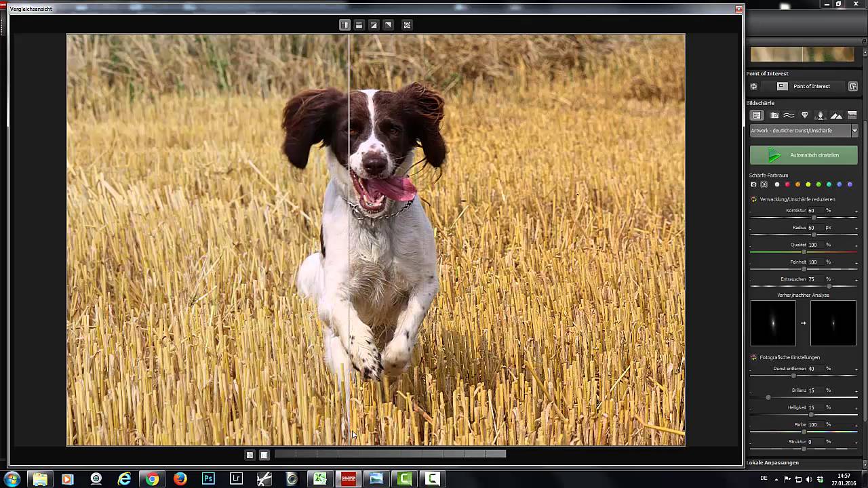Image resolution: width=868 pixels, height=488 pixels.
Task: Switch to horizontal split comparison view
Action: pos(359,25)
